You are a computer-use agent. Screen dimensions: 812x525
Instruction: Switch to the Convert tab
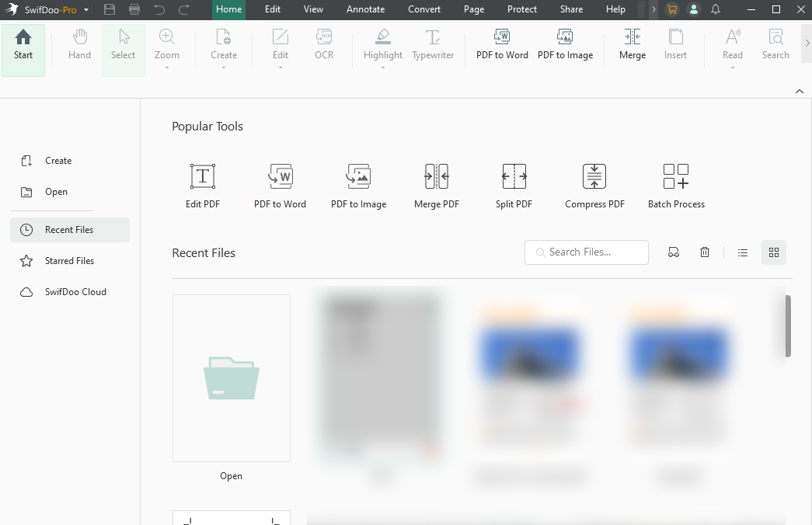click(424, 9)
